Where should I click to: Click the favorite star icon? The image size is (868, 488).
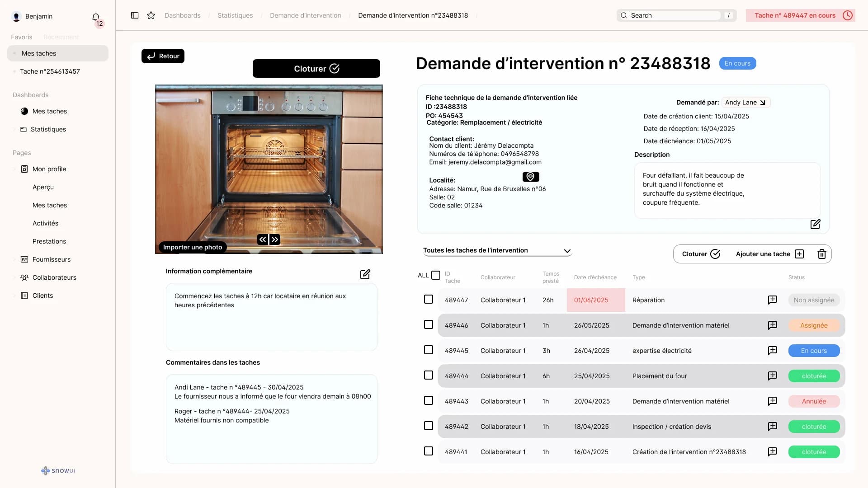tap(151, 15)
